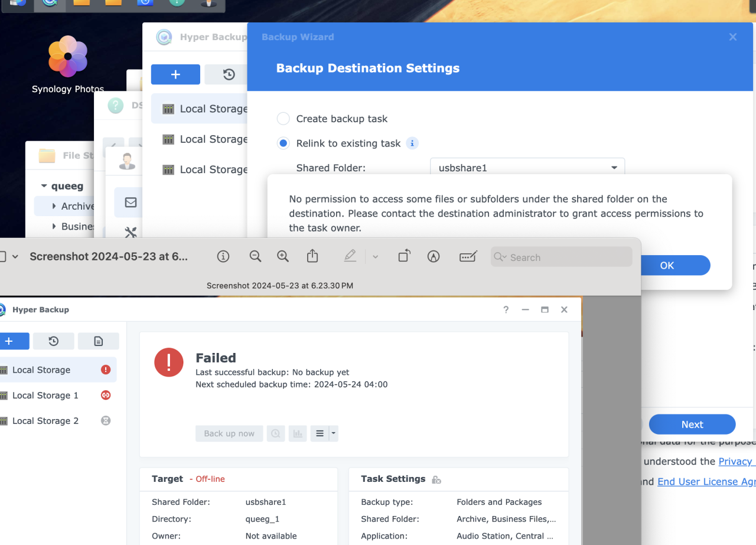Click the large red Failed status icon
This screenshot has height=545, width=756.
pos(169,362)
